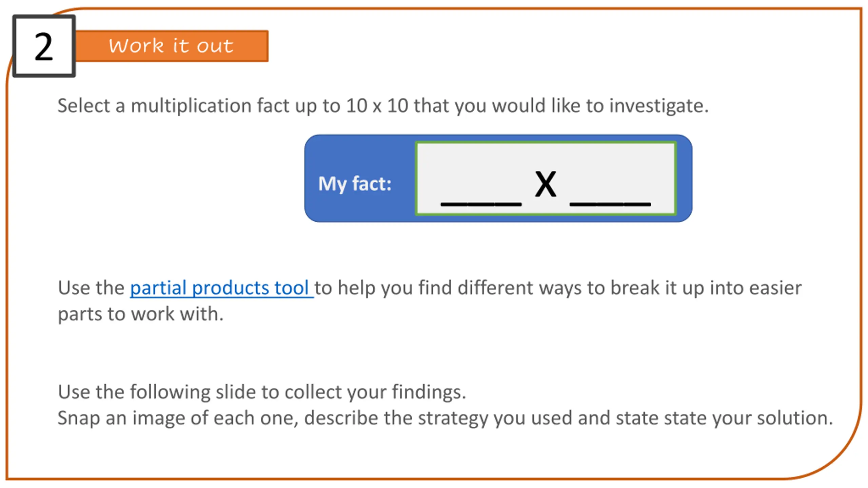Click '10 x 10' in the instruction
The image size is (868, 488).
pos(377,105)
